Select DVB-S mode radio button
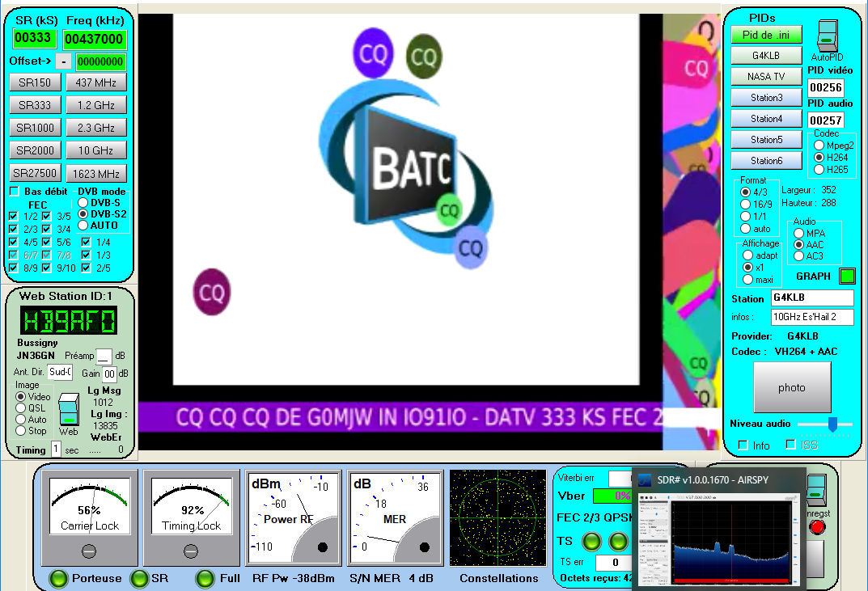 [x=83, y=202]
